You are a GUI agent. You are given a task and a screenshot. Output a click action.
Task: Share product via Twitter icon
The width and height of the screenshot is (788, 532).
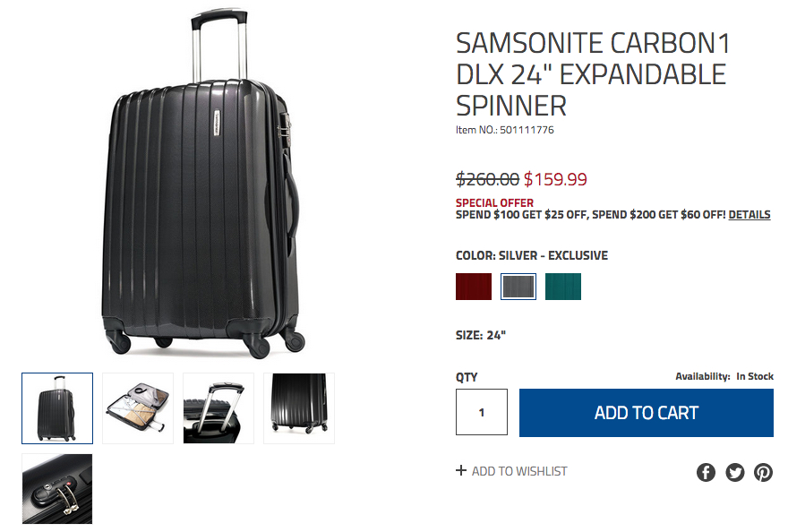tap(735, 472)
